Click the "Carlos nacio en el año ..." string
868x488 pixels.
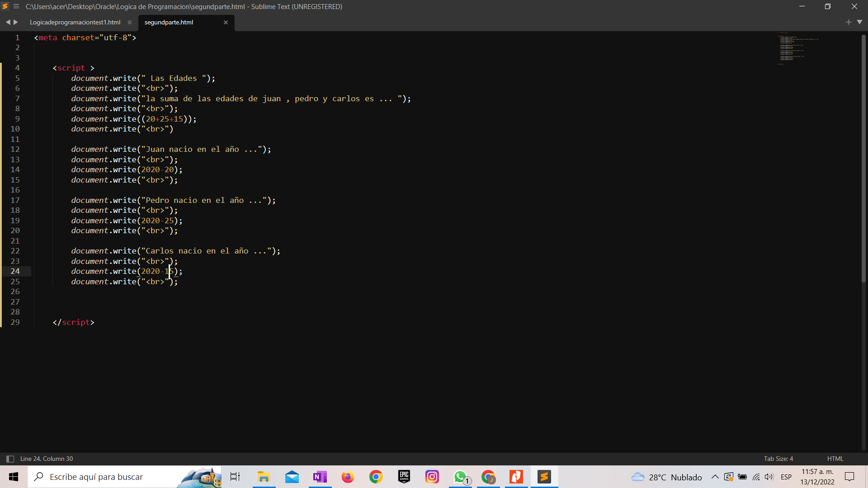coord(206,251)
